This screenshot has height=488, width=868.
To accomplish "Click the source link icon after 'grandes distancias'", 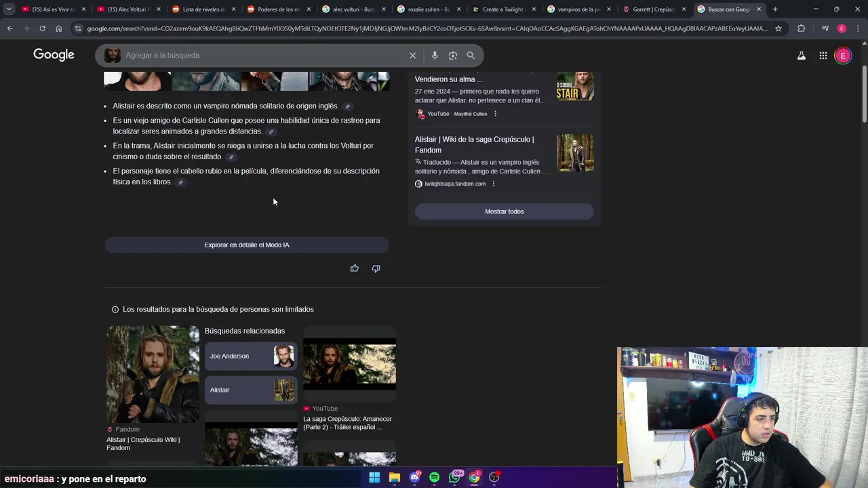I will (x=271, y=131).
